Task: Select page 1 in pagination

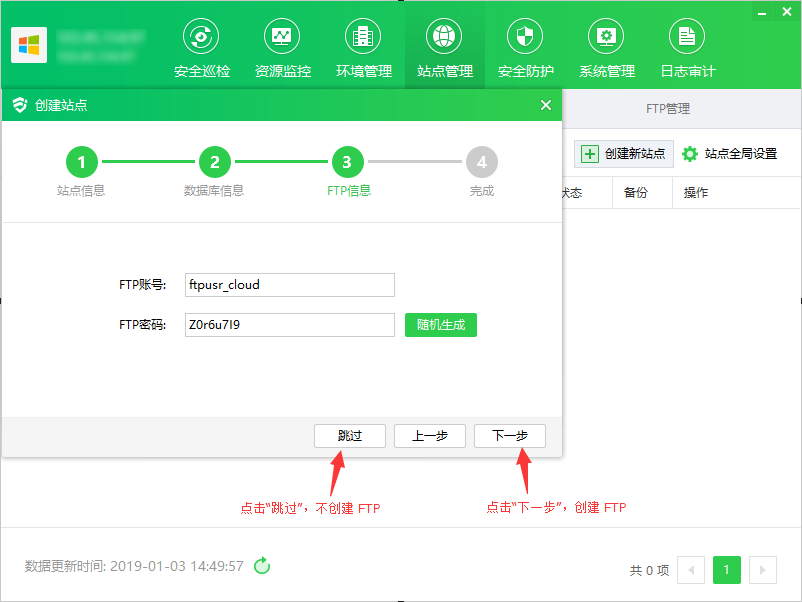Action: point(727,570)
